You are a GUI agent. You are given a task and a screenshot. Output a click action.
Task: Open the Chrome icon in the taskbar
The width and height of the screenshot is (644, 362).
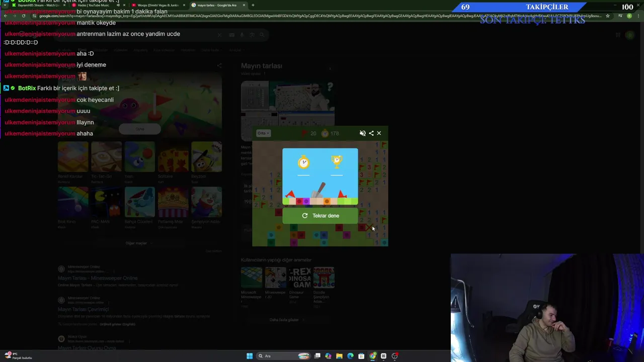click(x=372, y=356)
